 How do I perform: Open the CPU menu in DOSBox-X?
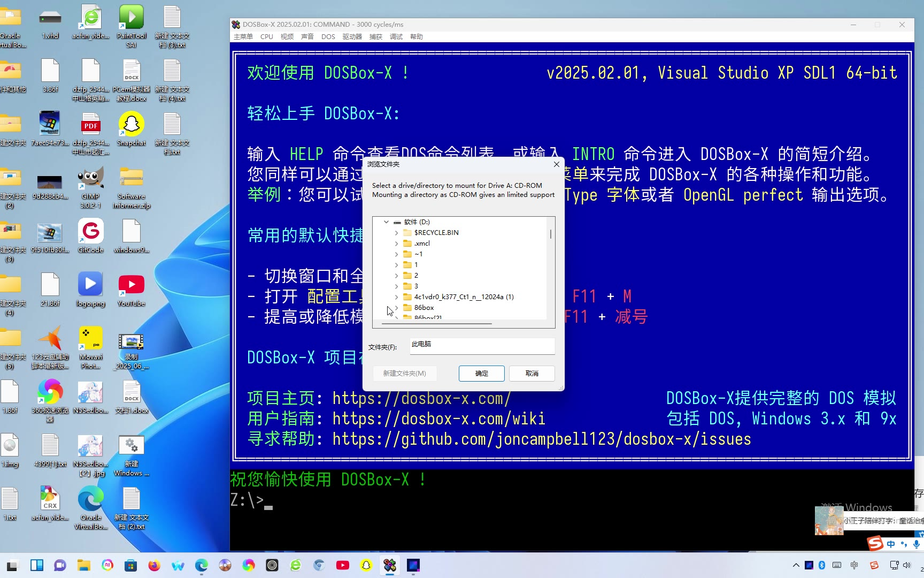pyautogui.click(x=266, y=36)
